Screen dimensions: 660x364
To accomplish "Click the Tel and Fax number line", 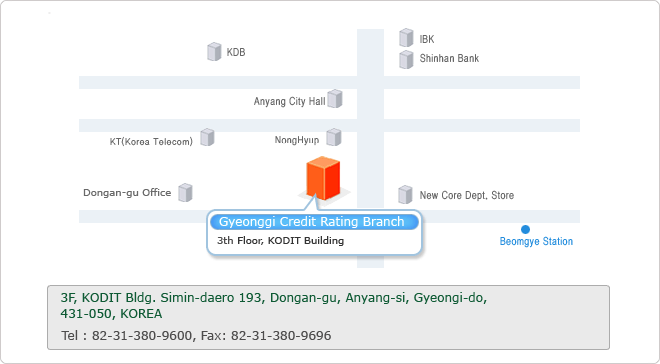I will (x=196, y=336).
